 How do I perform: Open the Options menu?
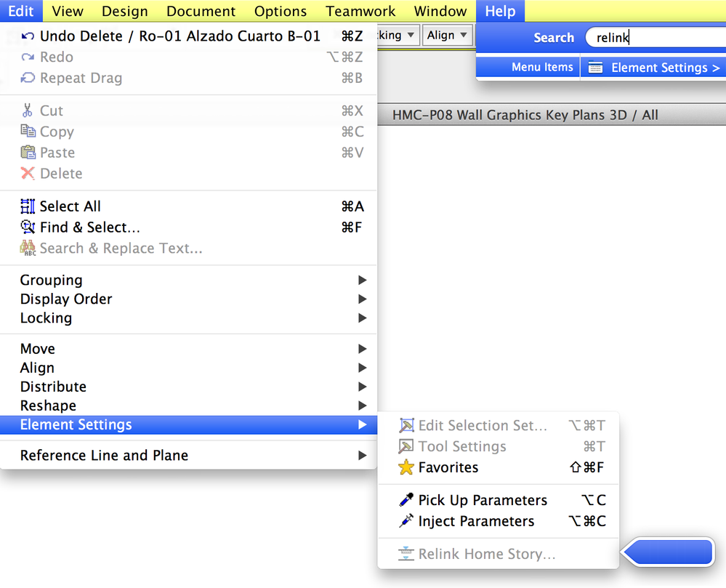click(x=281, y=11)
